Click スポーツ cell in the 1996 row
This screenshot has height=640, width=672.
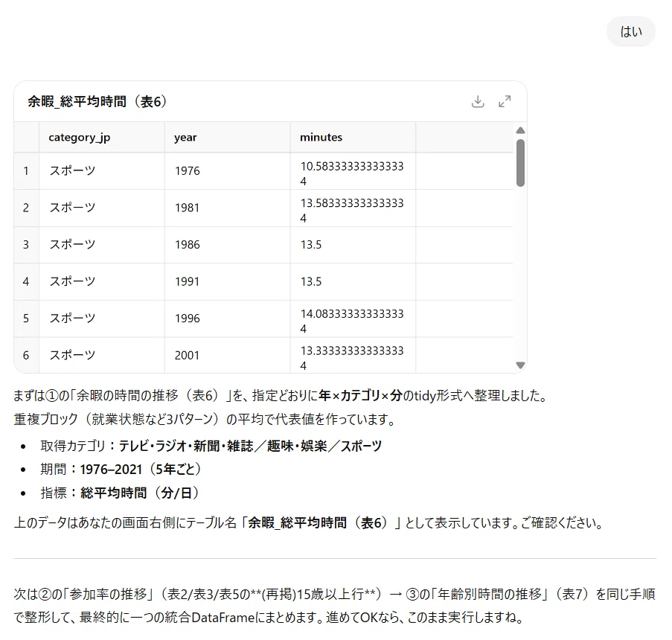click(101, 319)
